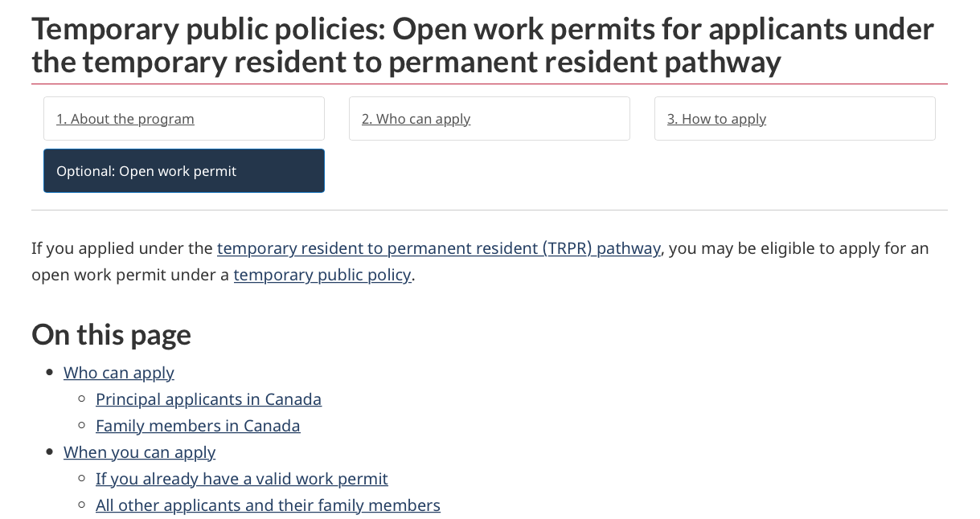Viewport: 980px width, 519px height.
Task: Select the "Optional: Open work permit" tab
Action: pyautogui.click(x=184, y=170)
